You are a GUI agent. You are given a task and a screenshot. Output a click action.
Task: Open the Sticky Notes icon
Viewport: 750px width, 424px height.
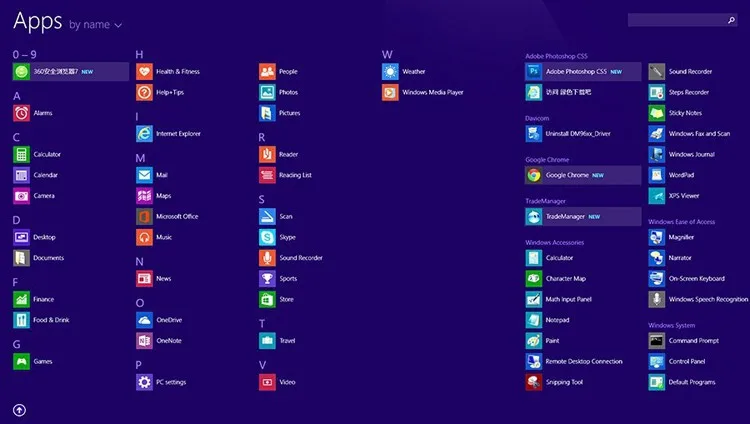coord(656,113)
